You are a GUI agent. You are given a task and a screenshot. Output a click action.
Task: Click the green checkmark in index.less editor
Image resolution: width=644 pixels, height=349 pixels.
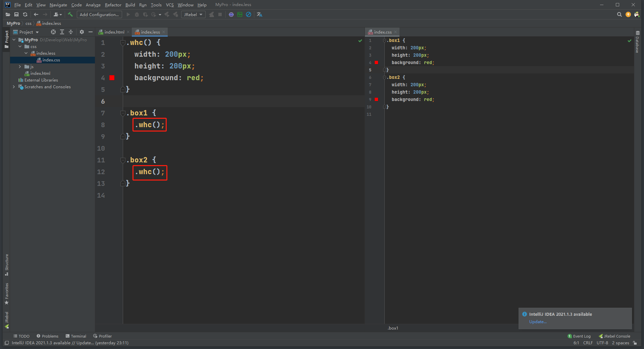pyautogui.click(x=360, y=41)
